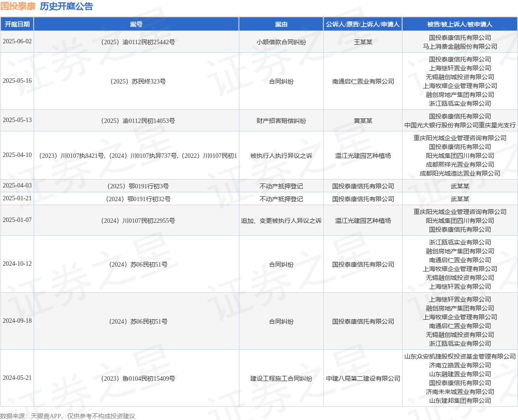Select the date 2025-01-07
This screenshot has height=420, width=518.
click(x=17, y=220)
